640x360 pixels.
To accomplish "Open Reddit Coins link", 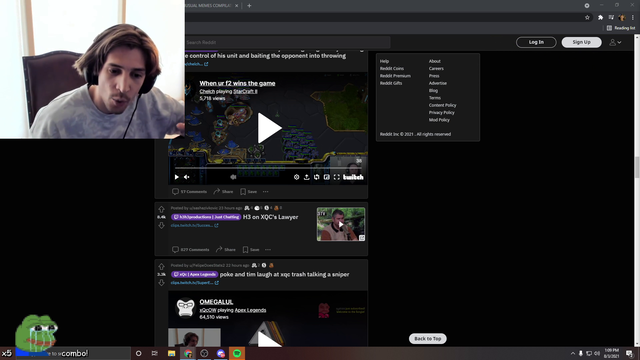I will pyautogui.click(x=392, y=69).
